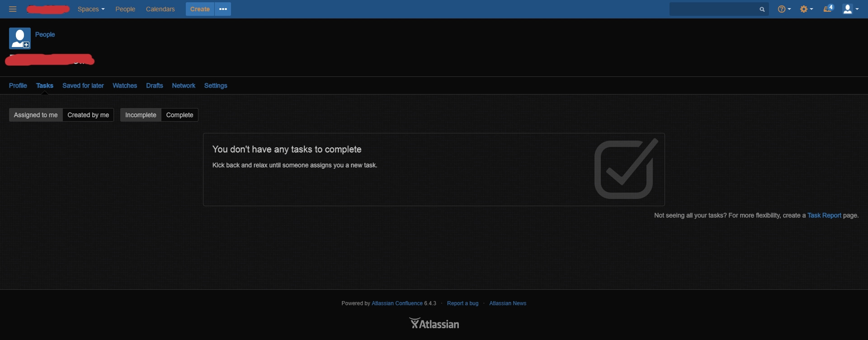Click the "Kick back and relax" message text
Image resolution: width=868 pixels, height=340 pixels.
[x=295, y=165]
